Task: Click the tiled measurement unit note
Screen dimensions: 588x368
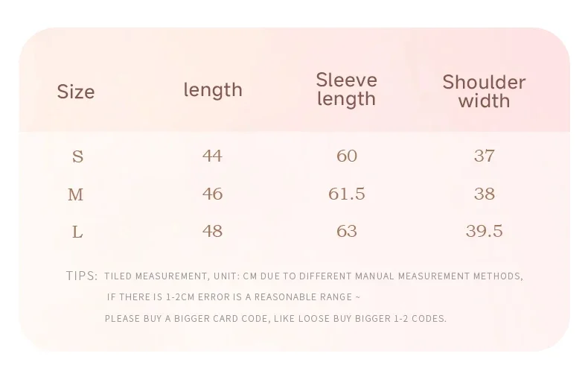Action: coord(313,276)
